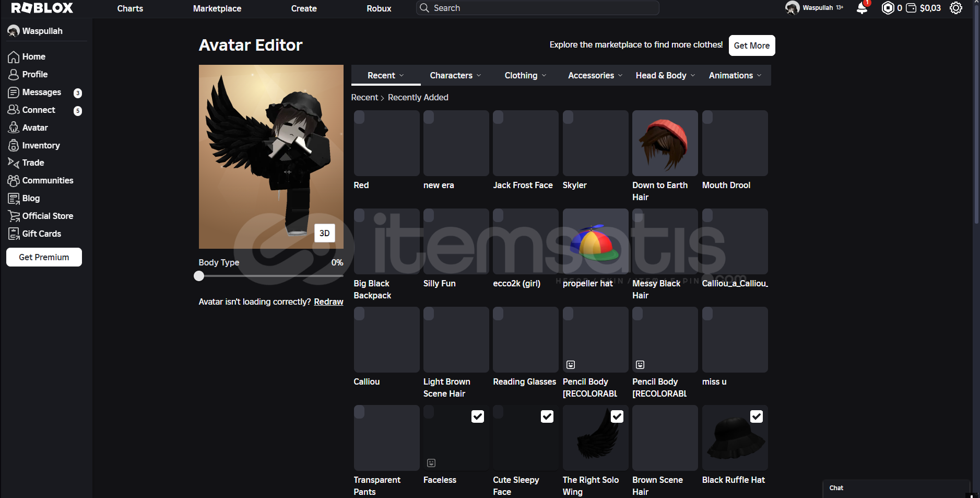Screen dimensions: 980x498
Task: Select the Brown Scene Hair tile
Action: [665, 438]
